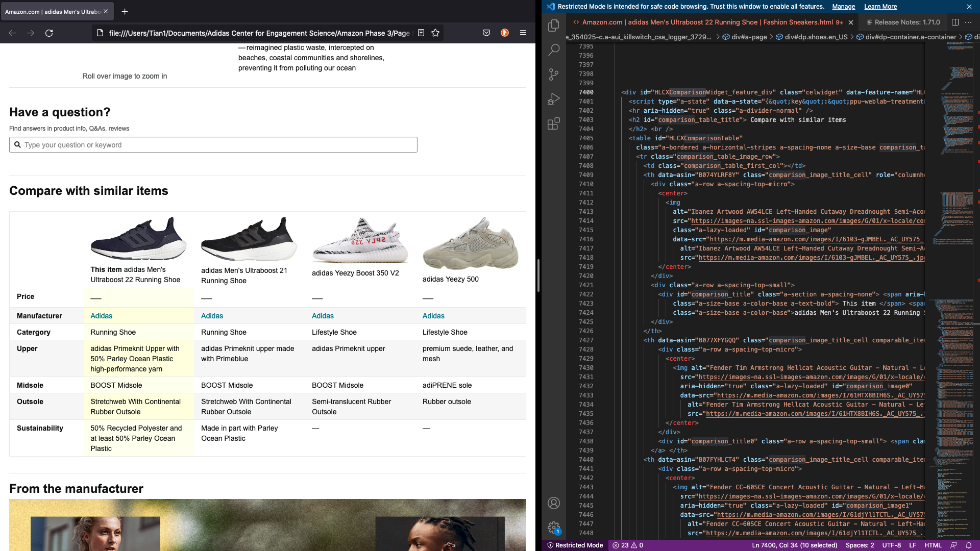Screen dimensions: 980x551
Task: Click the browser address bar URL
Action: (259, 33)
